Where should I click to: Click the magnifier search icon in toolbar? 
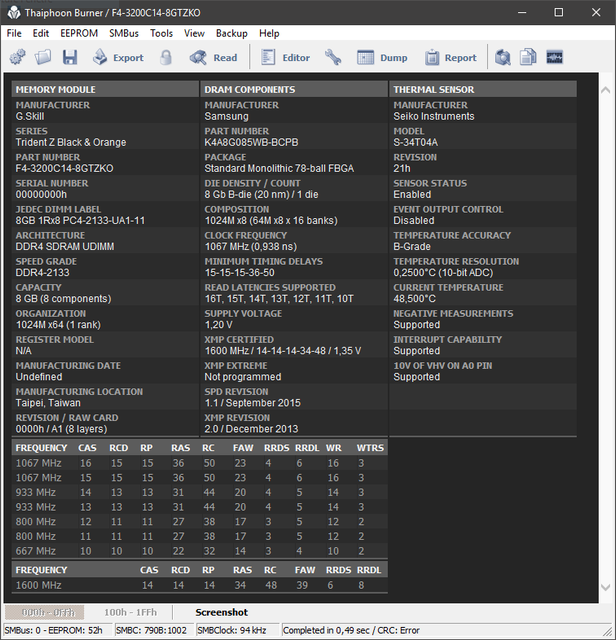coord(503,57)
